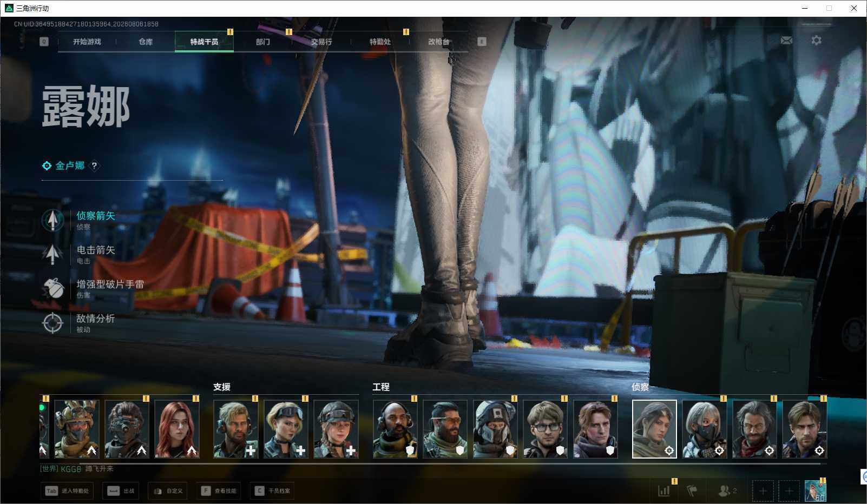This screenshot has width=867, height=504.
Task: Open the 自定义 customize button
Action: [168, 491]
